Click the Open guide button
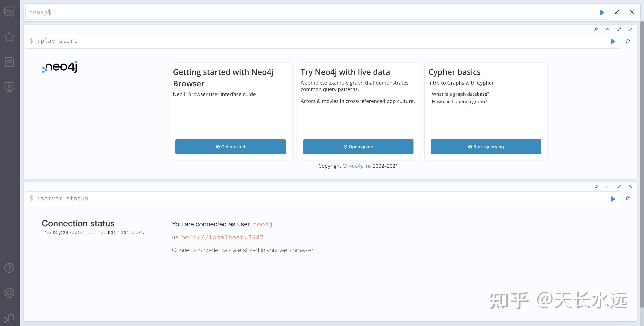This screenshot has height=326, width=644. coord(358,147)
